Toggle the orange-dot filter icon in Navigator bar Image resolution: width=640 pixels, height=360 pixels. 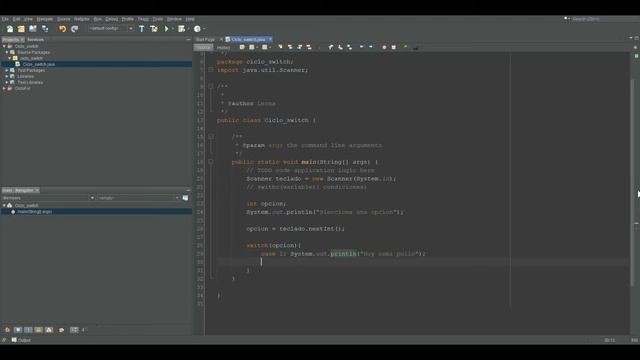point(62,330)
